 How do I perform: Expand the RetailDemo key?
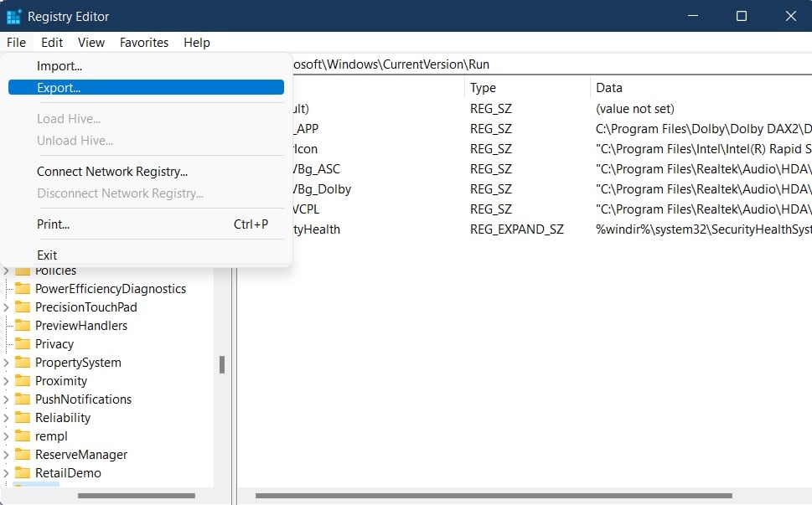[x=6, y=473]
